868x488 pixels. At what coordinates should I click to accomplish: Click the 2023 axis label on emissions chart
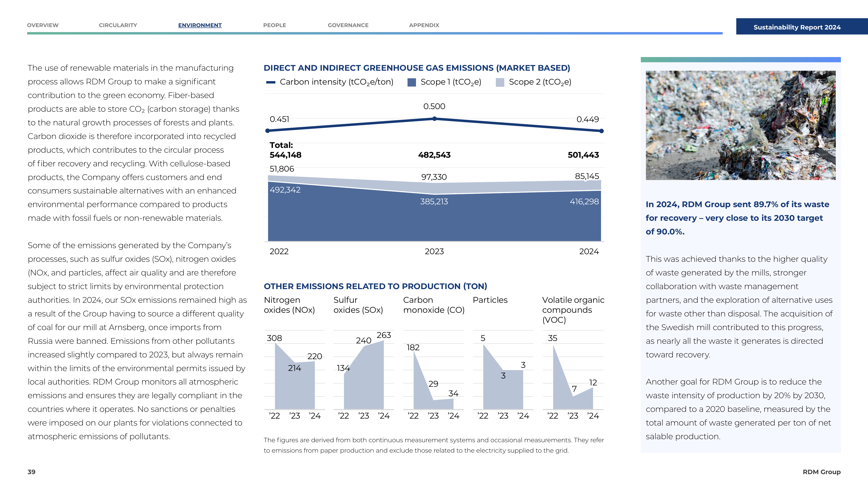pos(434,252)
